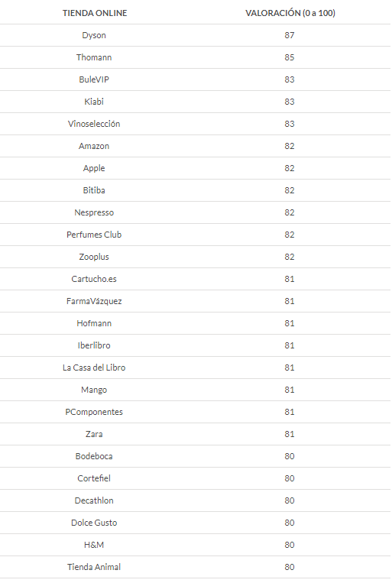Viewport: 392px width, 583px height.
Task: Click the VALORACIÓN (0 a 100) header
Action: click(x=290, y=13)
